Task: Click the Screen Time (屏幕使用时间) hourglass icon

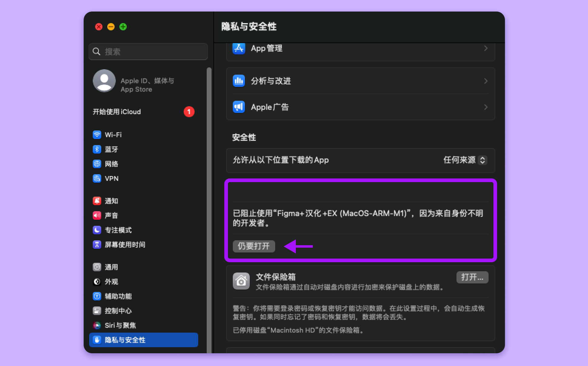Action: (97, 245)
